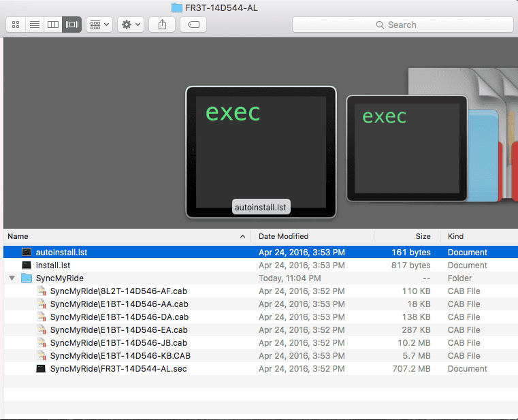
Task: Click the 10.2 MB size value
Action: point(415,342)
